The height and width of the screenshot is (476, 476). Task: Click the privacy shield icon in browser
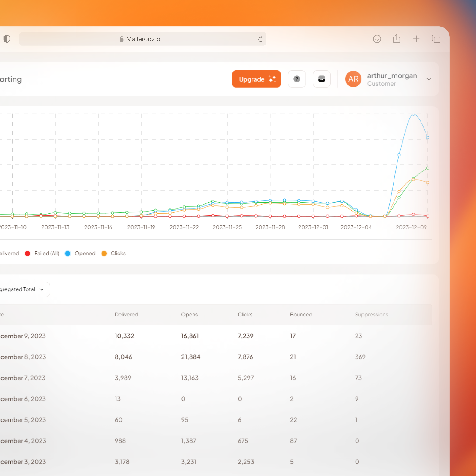coord(7,39)
